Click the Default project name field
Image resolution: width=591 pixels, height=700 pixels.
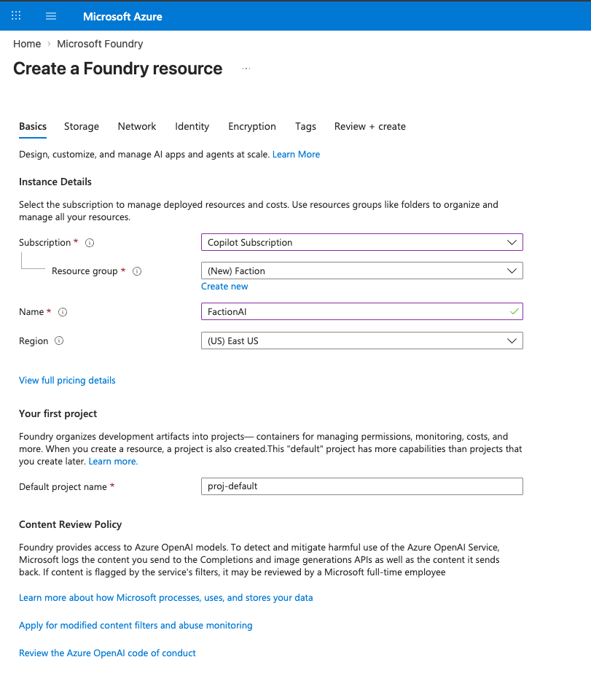tap(361, 486)
